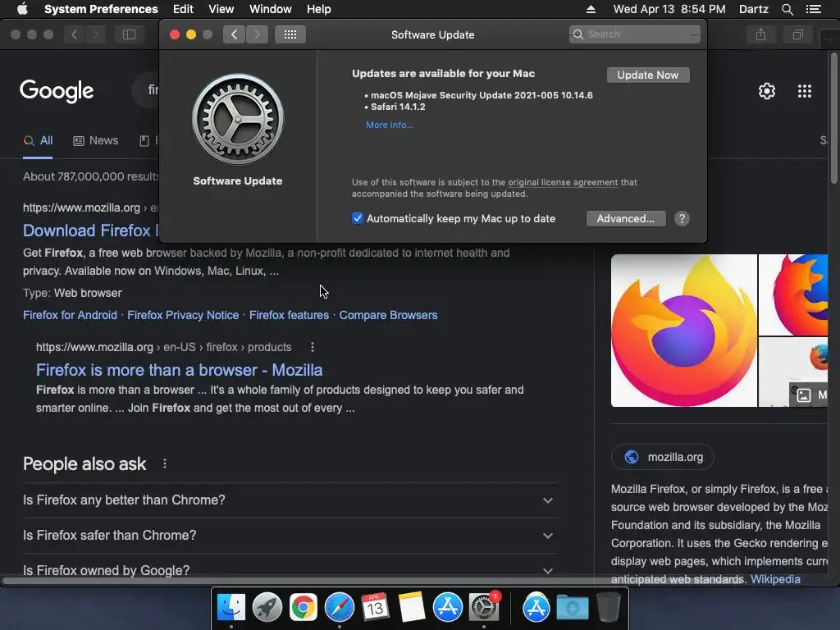The image size is (840, 630).
Task: Open the System Preferences menu
Action: [x=101, y=9]
